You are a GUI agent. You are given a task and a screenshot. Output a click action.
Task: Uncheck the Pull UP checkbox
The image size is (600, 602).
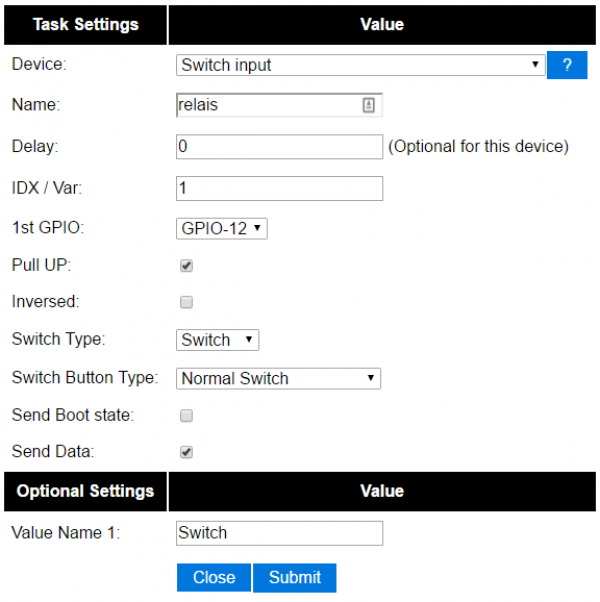click(x=186, y=266)
